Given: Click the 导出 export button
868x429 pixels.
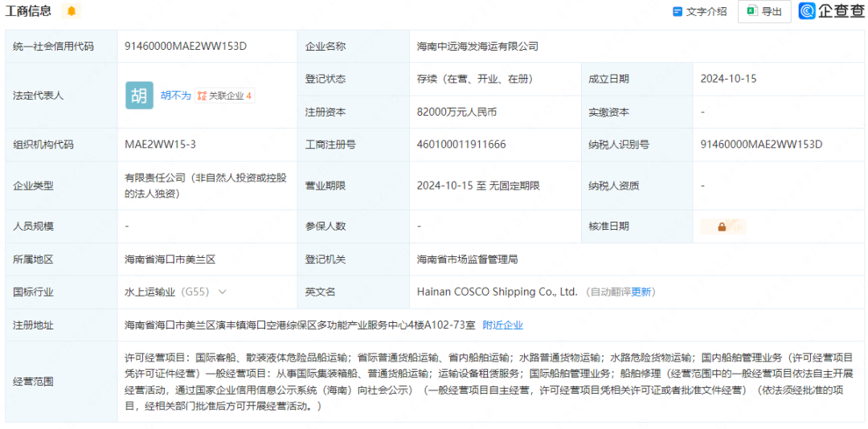Looking at the screenshot, I should click(764, 11).
